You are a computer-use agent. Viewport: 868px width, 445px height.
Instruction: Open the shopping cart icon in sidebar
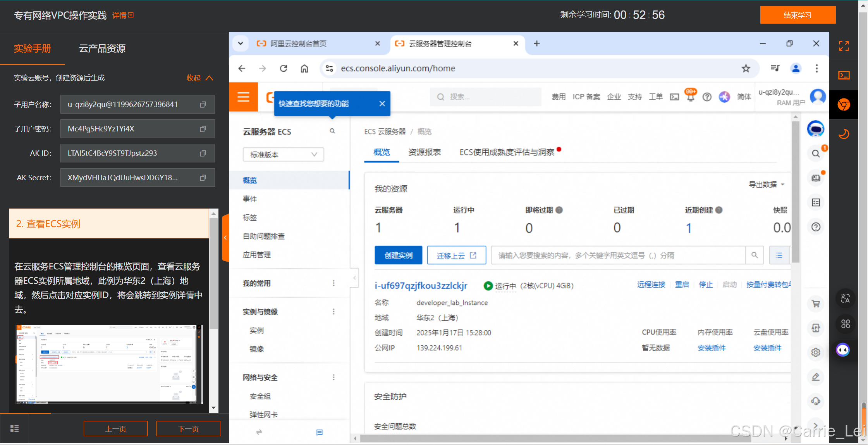click(x=816, y=304)
